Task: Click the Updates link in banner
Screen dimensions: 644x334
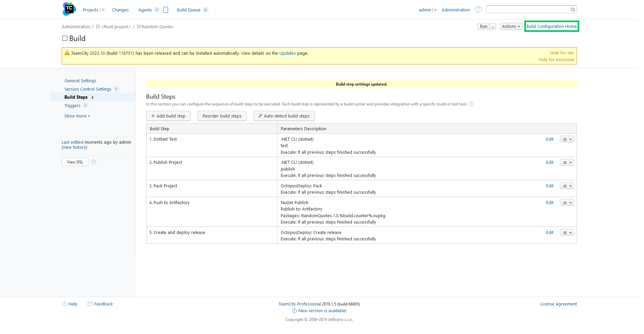Action: tap(287, 53)
